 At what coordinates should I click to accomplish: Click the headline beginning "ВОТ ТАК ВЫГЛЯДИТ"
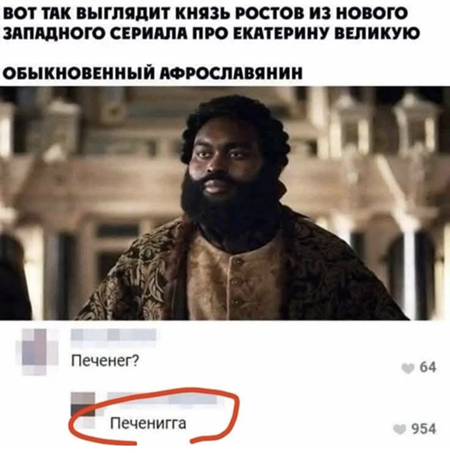(205, 13)
